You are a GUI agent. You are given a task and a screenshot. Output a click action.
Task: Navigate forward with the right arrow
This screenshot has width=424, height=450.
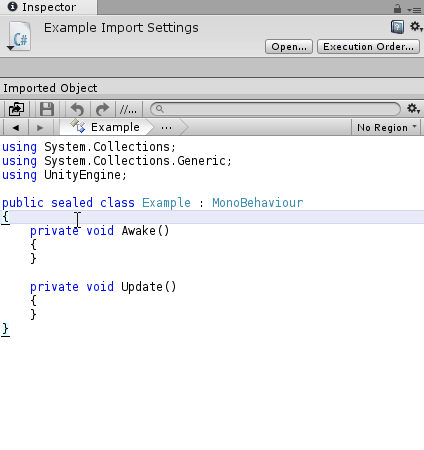pyautogui.click(x=40, y=127)
